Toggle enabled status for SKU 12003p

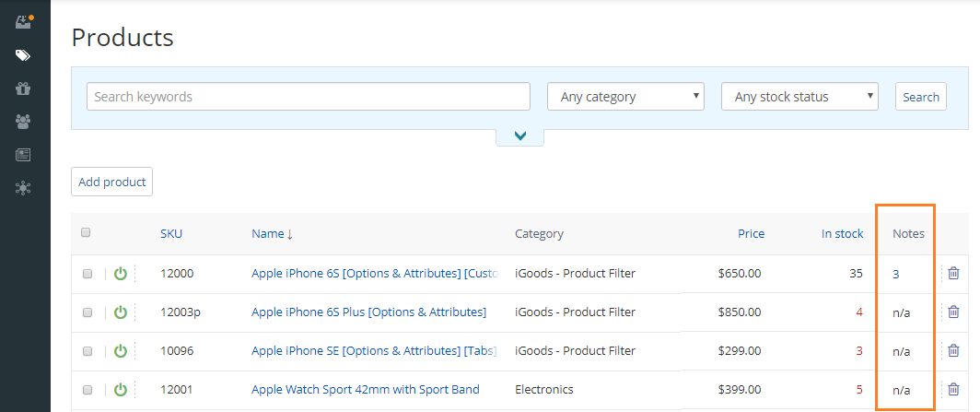click(x=121, y=312)
